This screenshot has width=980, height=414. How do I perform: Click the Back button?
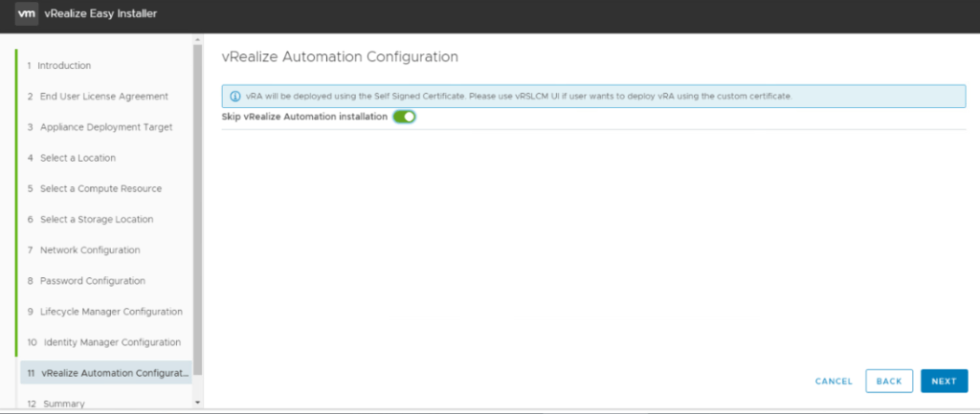[888, 381]
